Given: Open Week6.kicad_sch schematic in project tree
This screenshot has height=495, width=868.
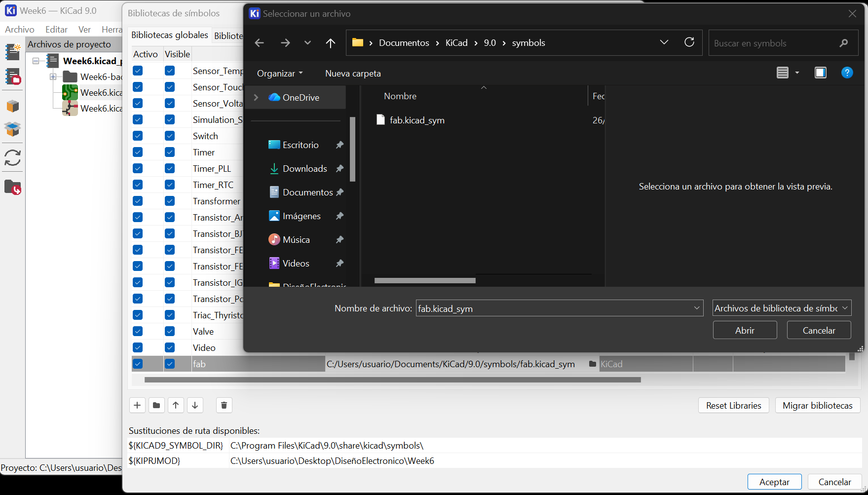Looking at the screenshot, I should [92, 108].
